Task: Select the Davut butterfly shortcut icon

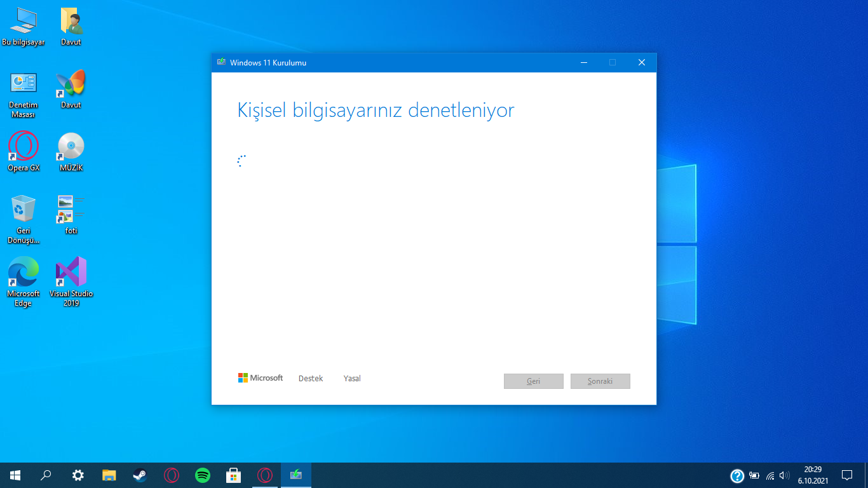Action: pos(71,90)
